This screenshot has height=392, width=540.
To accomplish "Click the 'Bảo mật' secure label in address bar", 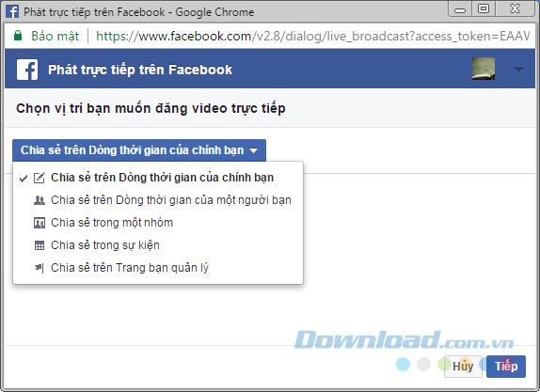I will click(56, 36).
